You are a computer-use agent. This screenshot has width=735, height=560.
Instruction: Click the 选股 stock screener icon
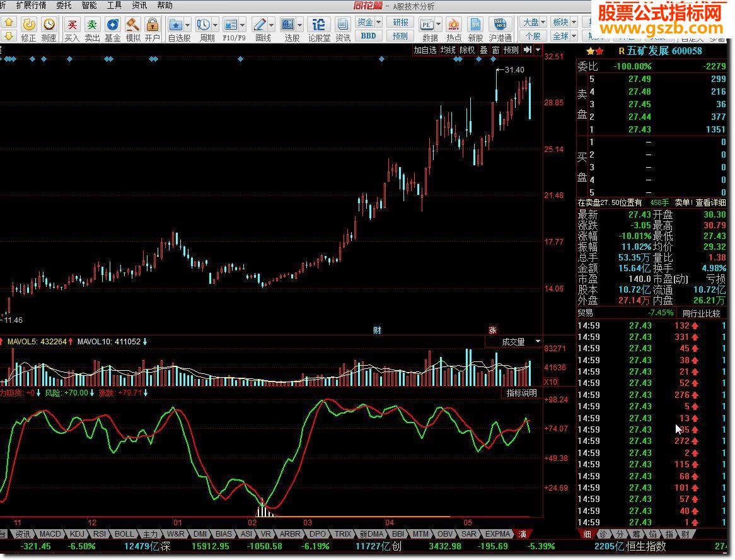(x=288, y=25)
